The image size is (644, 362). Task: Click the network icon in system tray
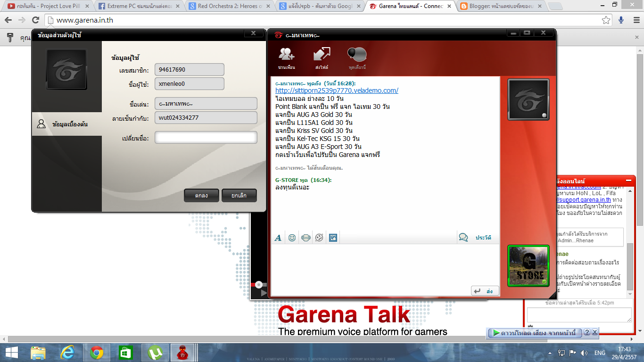point(561,353)
